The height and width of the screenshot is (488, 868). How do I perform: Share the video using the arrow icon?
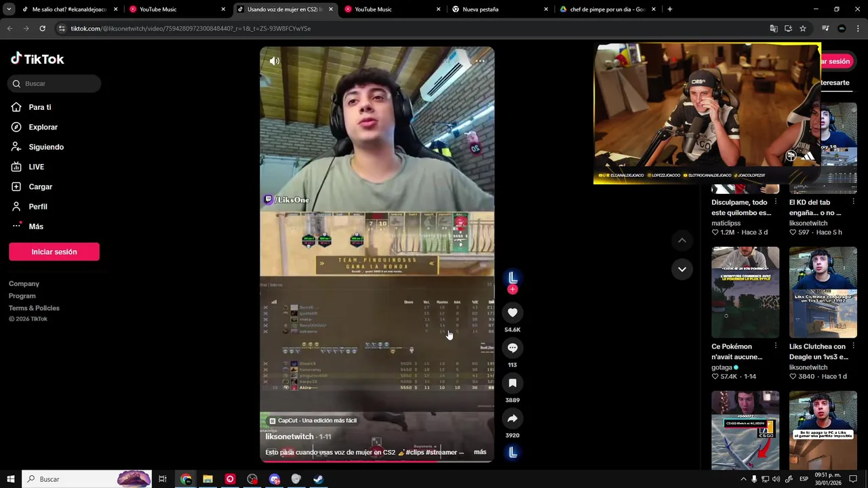pos(513,418)
